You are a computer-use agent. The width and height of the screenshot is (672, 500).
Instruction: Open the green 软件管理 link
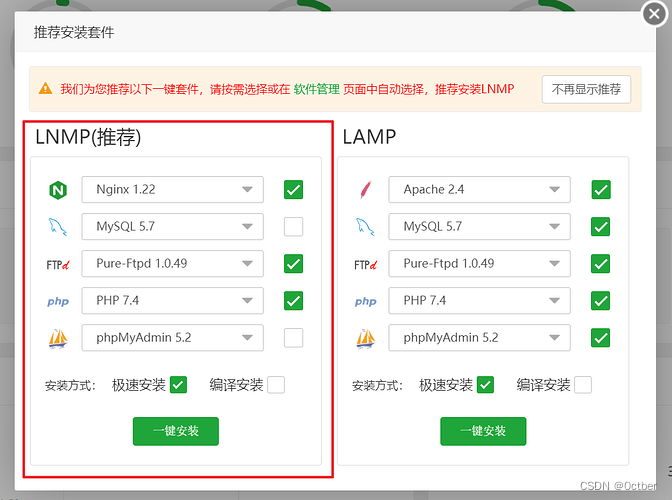click(x=317, y=89)
